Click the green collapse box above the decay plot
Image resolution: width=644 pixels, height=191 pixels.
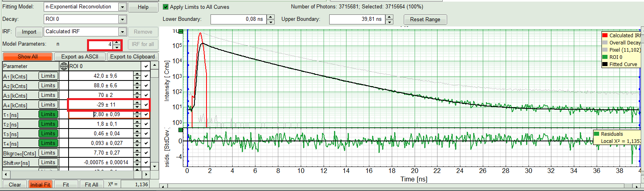(x=181, y=31)
